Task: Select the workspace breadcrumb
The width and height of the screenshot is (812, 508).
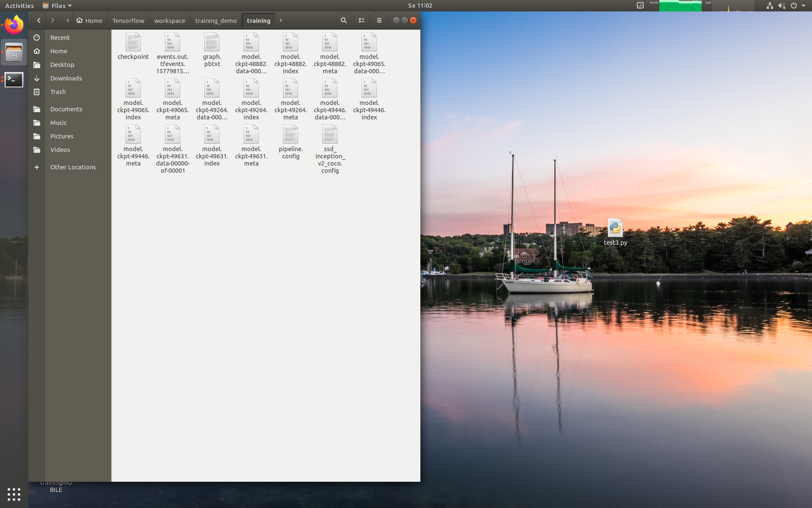Action: tap(170, 20)
